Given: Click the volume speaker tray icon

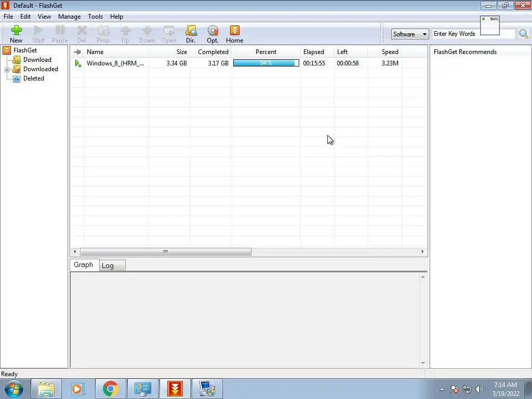Looking at the screenshot, I should coord(480,389).
